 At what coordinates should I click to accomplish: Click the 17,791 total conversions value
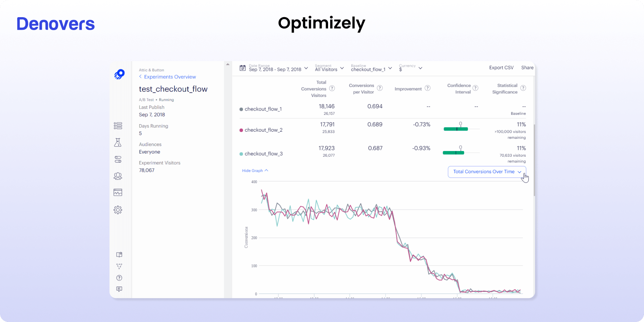[327, 125]
